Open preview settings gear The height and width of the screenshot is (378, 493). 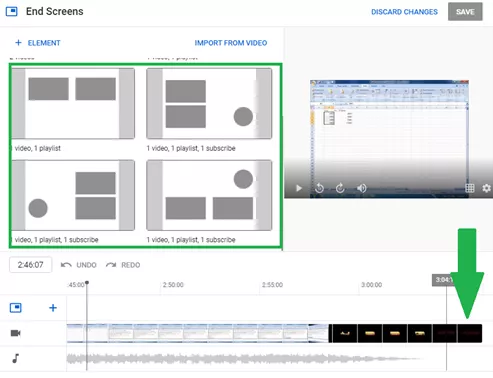pyautogui.click(x=486, y=188)
